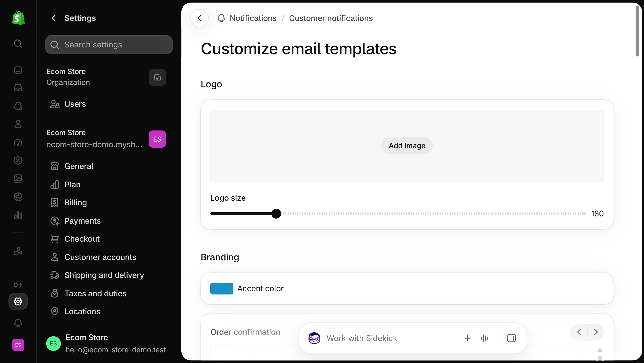Open the Discounts percent badge icon
This screenshot has height=363, width=644.
click(x=18, y=160)
